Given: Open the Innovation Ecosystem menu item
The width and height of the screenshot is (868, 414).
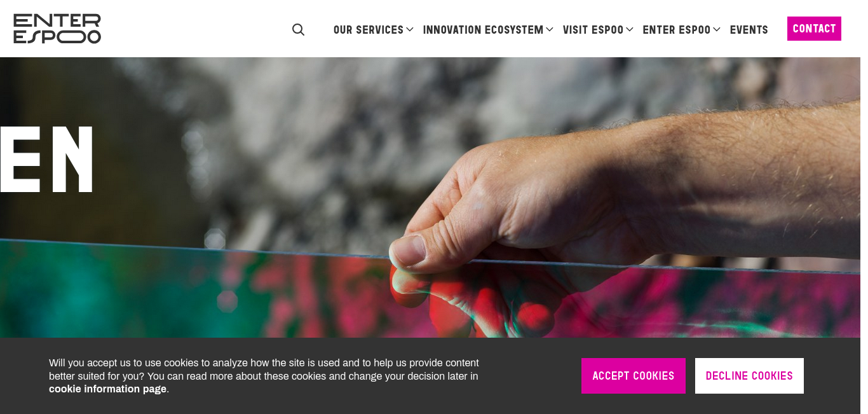Looking at the screenshot, I should [483, 30].
